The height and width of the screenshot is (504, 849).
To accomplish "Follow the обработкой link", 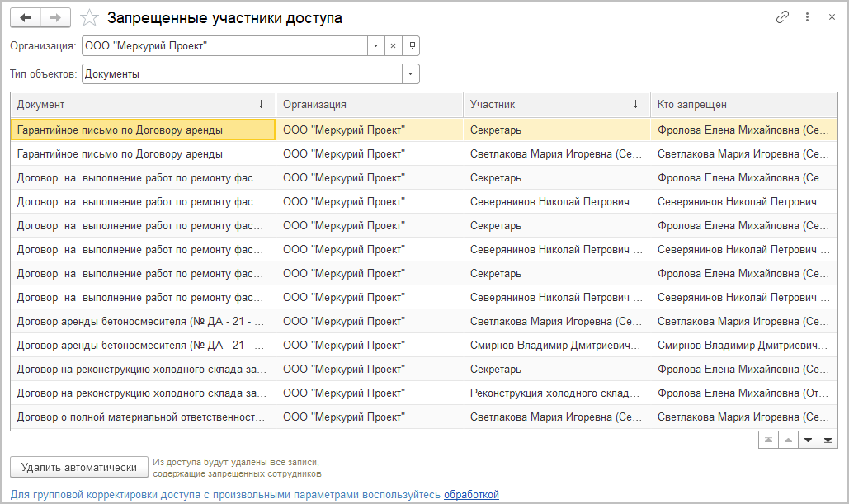I will [471, 495].
